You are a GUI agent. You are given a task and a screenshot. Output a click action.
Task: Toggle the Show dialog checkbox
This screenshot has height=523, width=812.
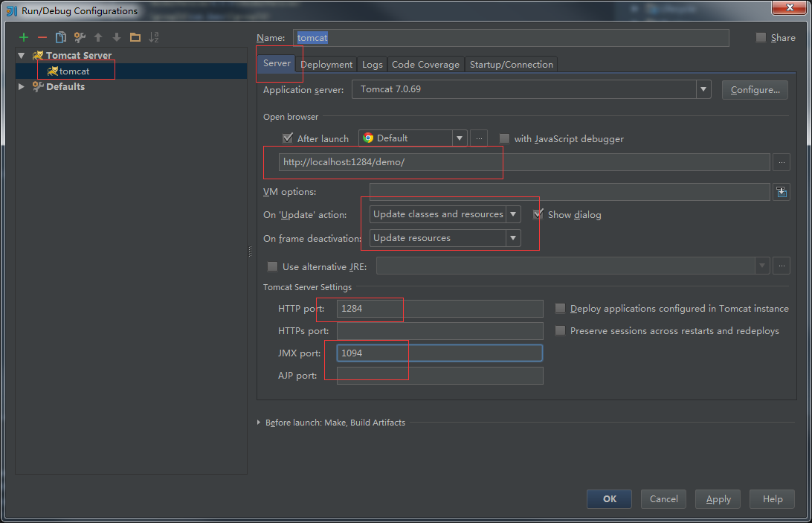tap(538, 214)
